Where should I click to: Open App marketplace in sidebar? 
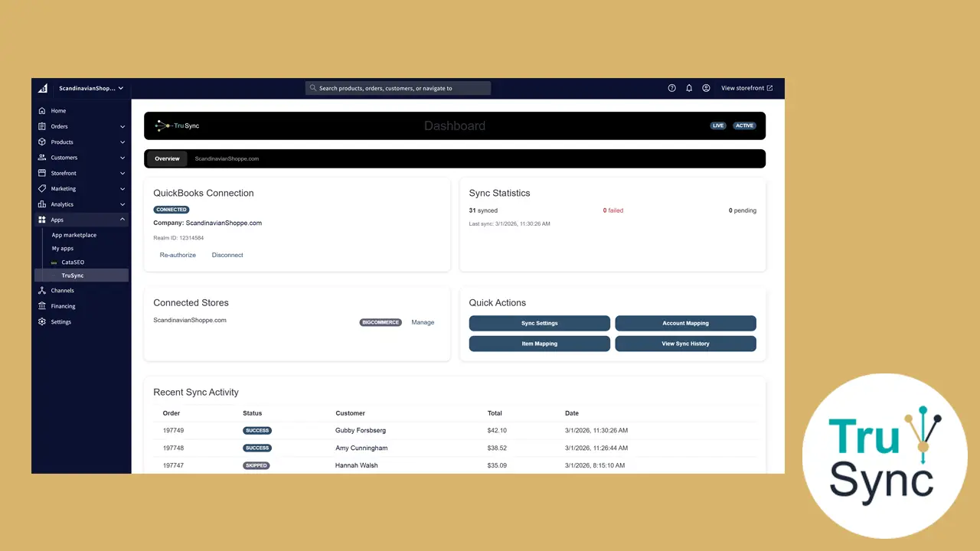[74, 235]
